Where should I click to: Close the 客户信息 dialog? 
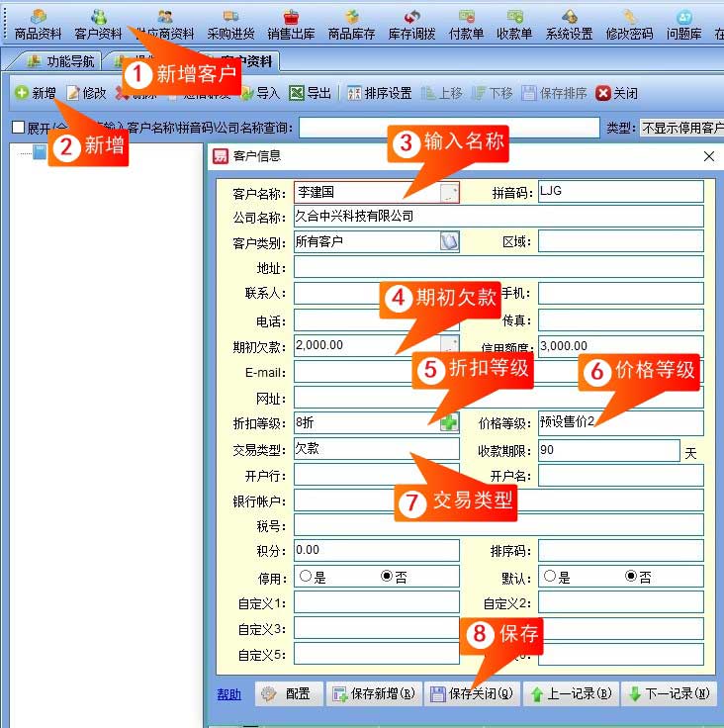[x=709, y=156]
